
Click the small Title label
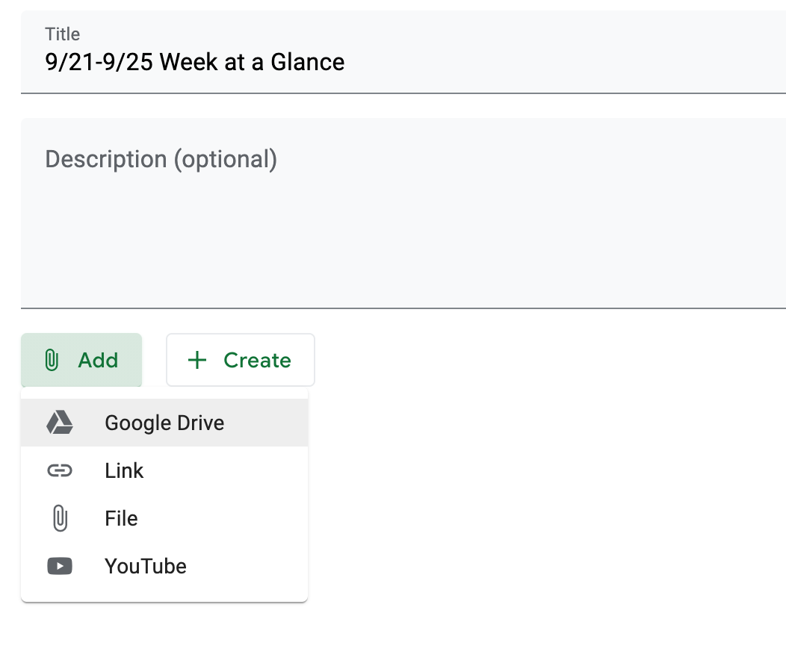63,34
